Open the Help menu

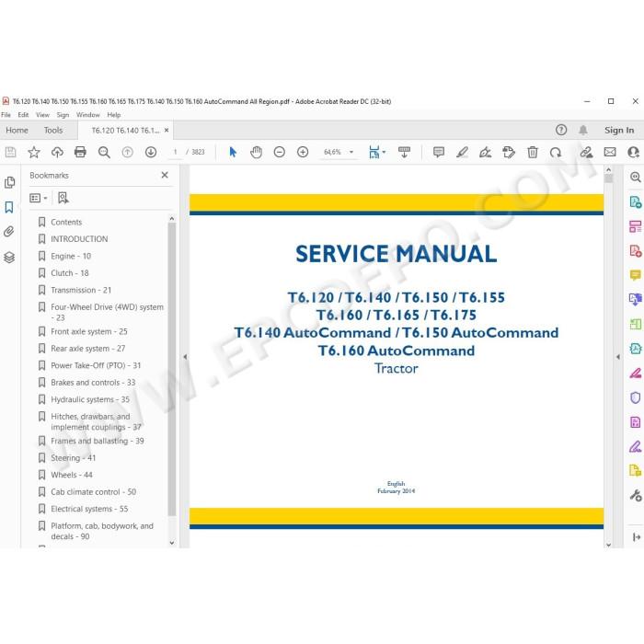(x=114, y=115)
